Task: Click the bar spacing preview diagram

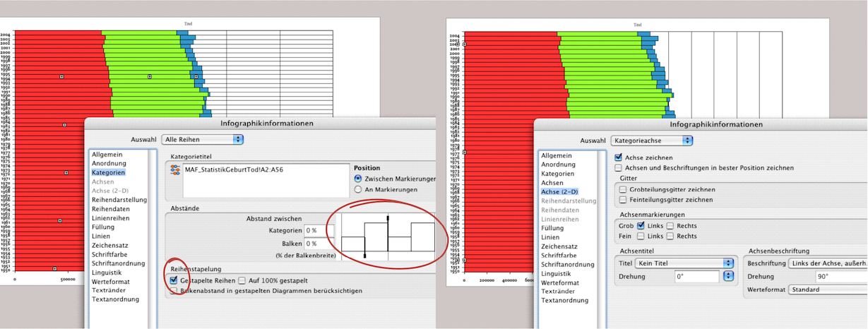Action: [x=388, y=237]
